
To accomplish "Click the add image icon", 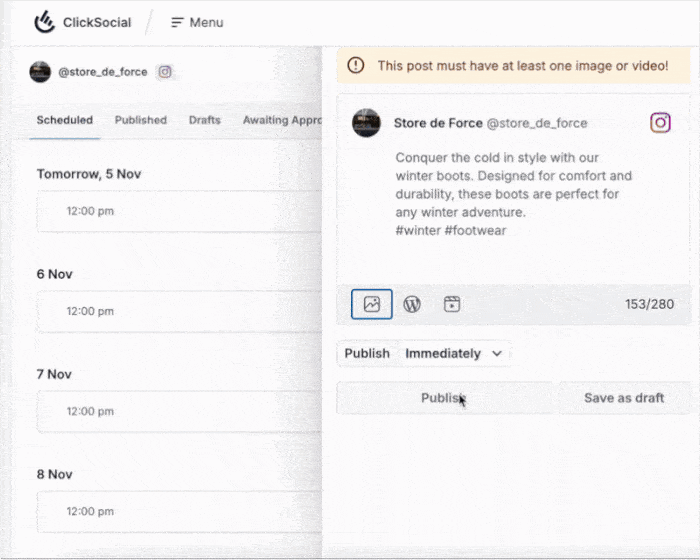I will click(372, 304).
